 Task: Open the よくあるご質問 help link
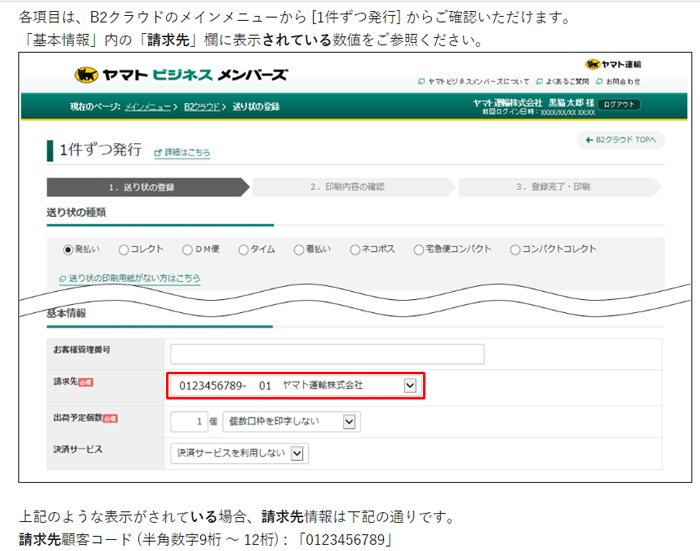565,81
